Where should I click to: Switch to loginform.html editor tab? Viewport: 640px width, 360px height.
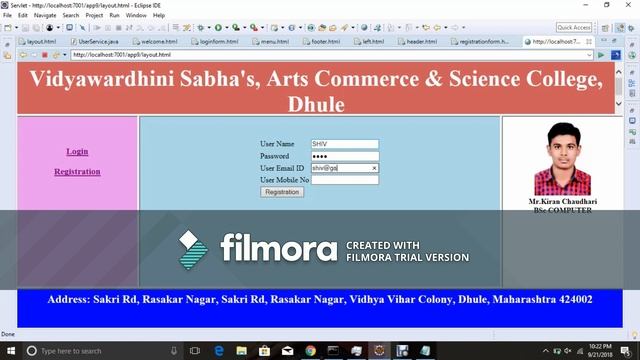(215, 42)
